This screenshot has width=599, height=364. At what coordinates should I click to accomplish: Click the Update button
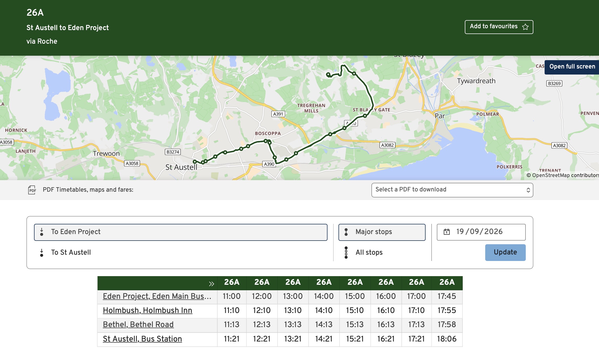[505, 252]
